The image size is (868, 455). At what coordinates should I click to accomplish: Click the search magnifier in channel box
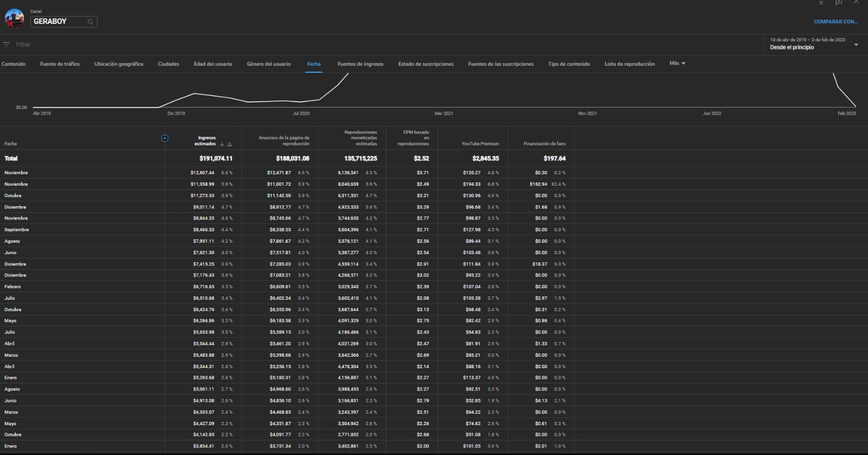[x=91, y=22]
